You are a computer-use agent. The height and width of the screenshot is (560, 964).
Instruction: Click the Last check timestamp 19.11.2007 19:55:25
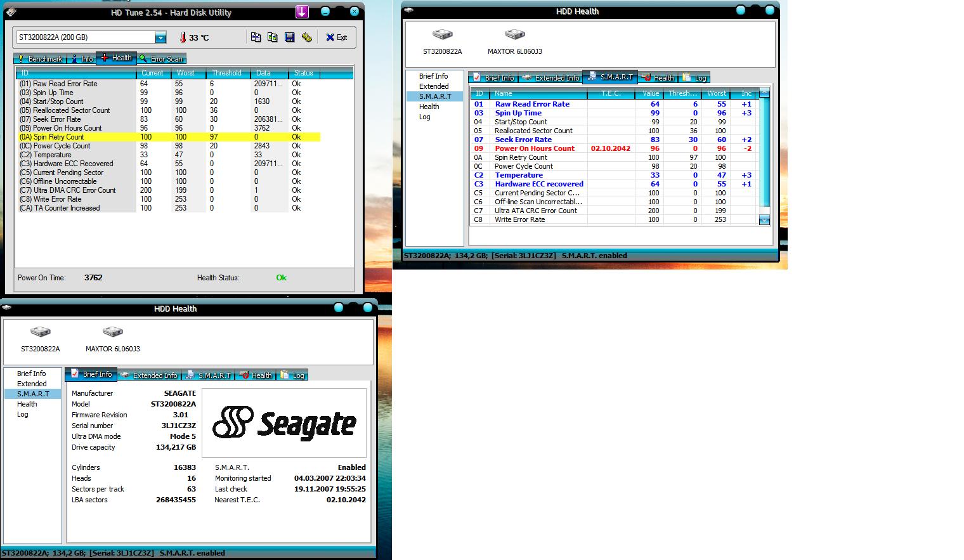click(330, 489)
